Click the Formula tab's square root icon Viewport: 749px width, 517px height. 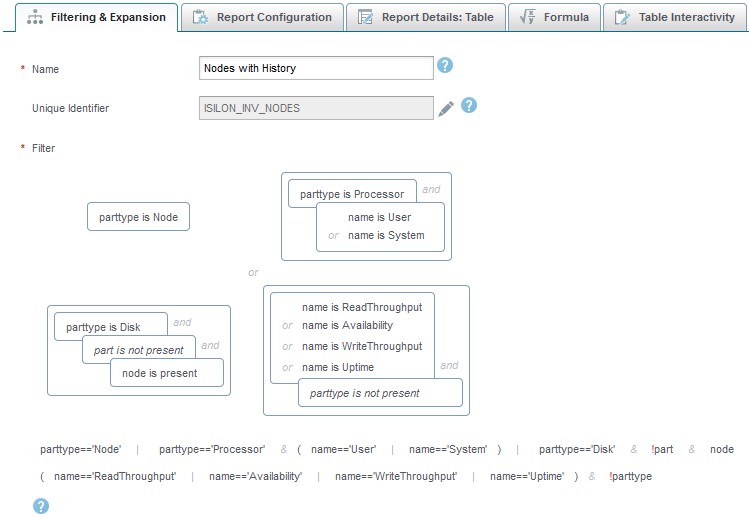coord(528,17)
